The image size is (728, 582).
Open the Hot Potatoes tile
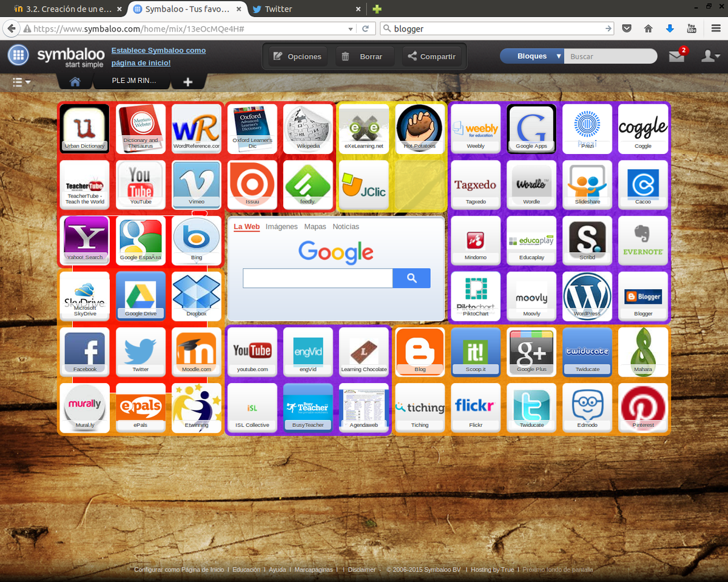420,129
